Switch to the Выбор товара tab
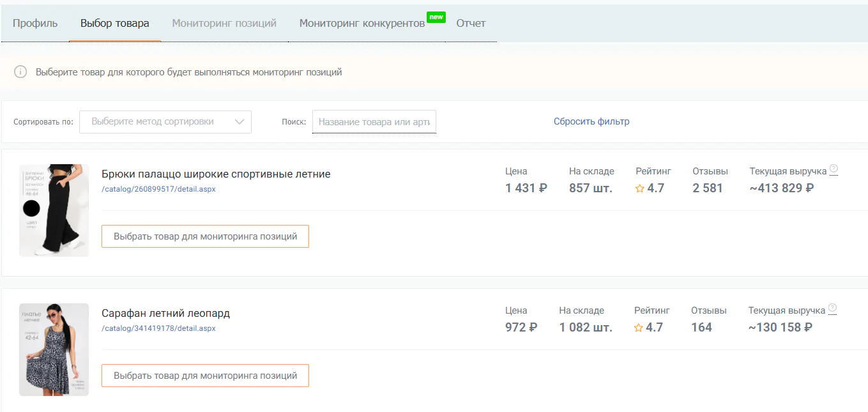Screen dimensions: 868x412 click(115, 23)
